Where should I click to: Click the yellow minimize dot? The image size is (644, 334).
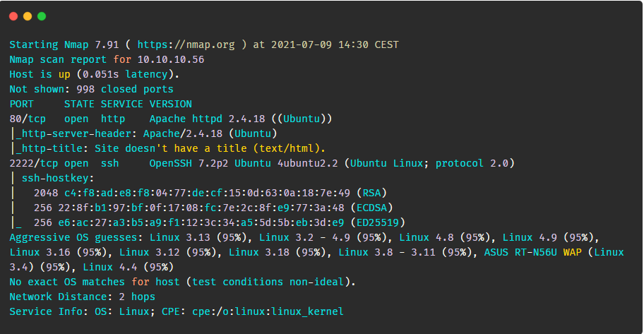[x=28, y=16]
